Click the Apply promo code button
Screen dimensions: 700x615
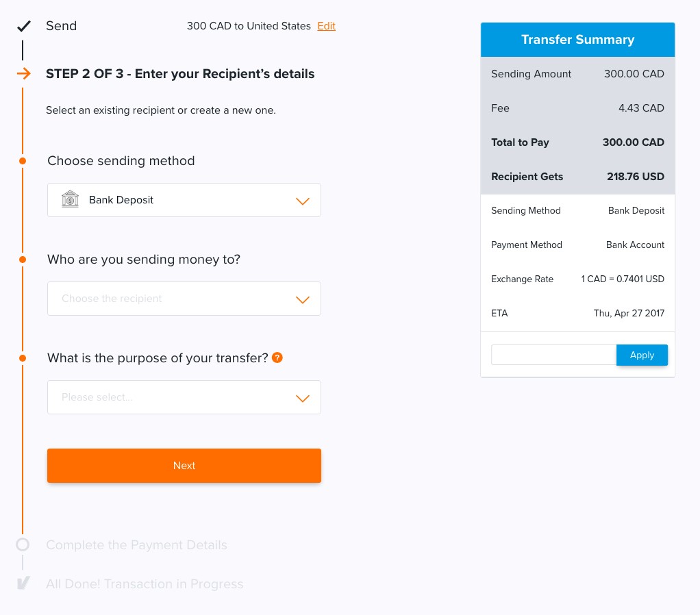coord(641,355)
